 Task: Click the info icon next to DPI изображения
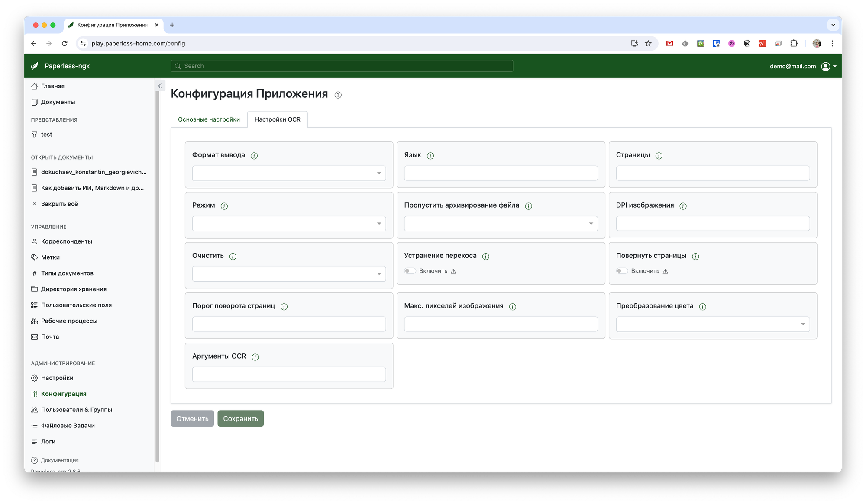point(683,206)
